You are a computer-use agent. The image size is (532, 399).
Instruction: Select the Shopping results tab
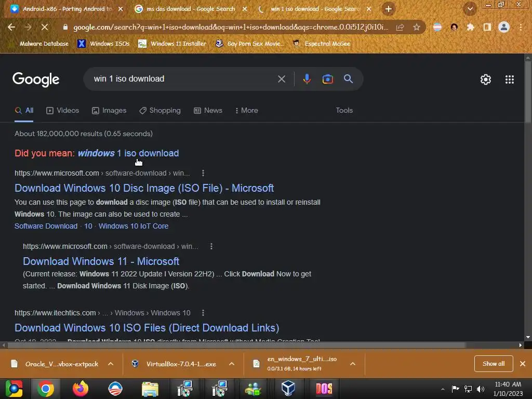(x=160, y=111)
